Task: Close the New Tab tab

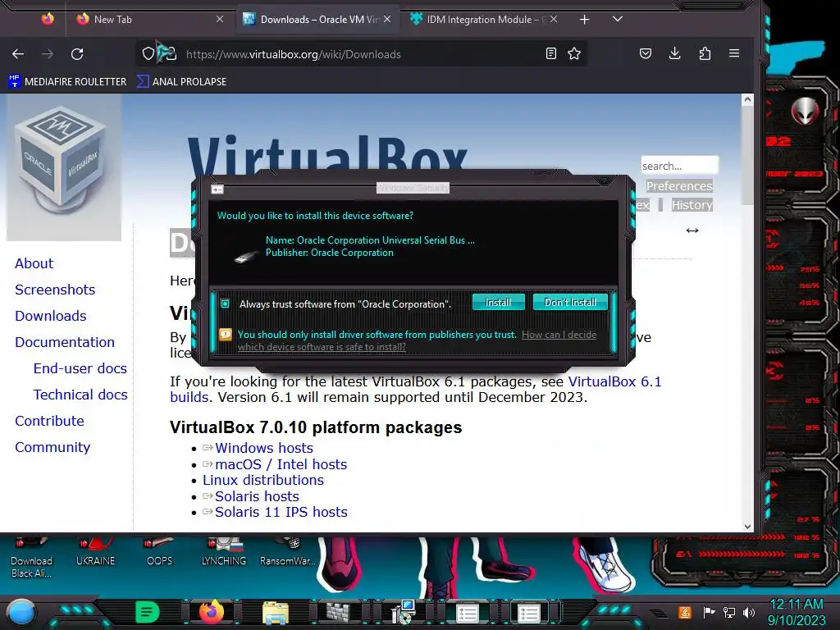Action: click(x=220, y=20)
